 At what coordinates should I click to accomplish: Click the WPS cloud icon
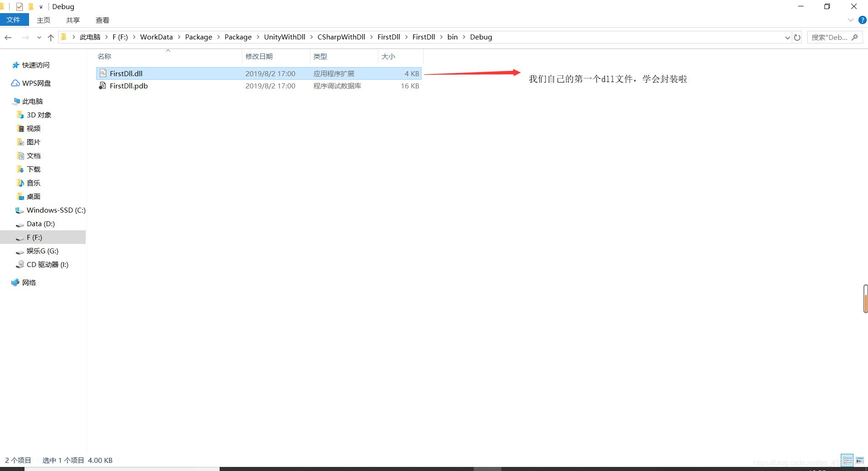(x=15, y=83)
